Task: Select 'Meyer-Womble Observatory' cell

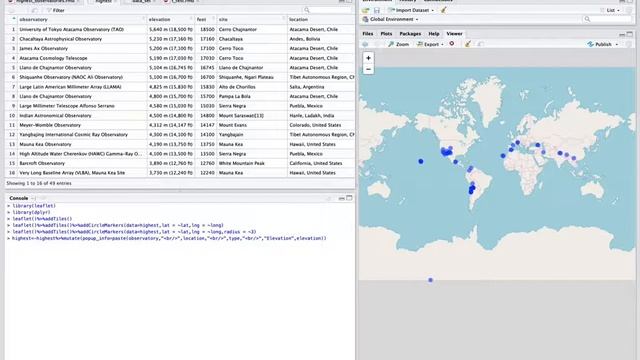Action: (82, 125)
